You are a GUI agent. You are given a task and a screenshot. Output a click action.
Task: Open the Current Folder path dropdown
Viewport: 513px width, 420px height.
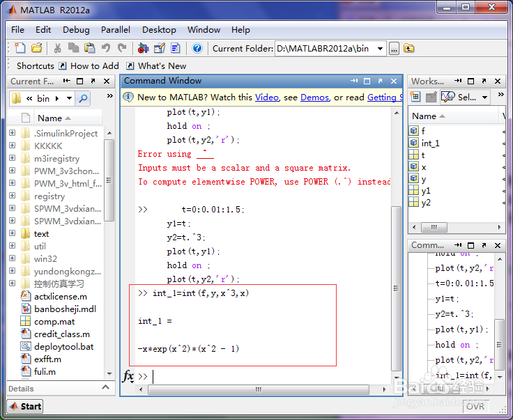(380, 49)
